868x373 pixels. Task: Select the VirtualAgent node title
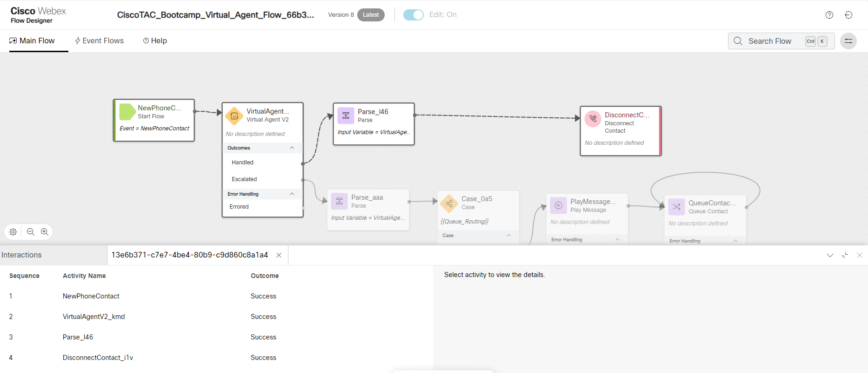point(268,111)
